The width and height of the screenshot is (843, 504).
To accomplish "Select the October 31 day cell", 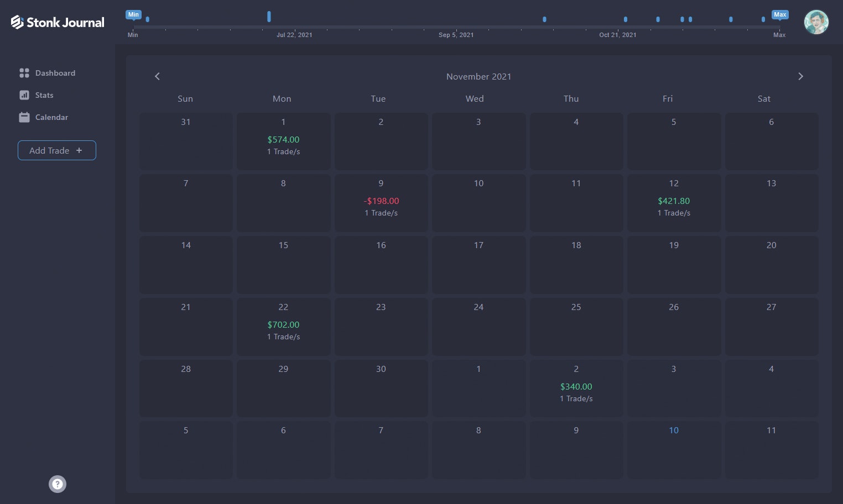I will tap(186, 141).
